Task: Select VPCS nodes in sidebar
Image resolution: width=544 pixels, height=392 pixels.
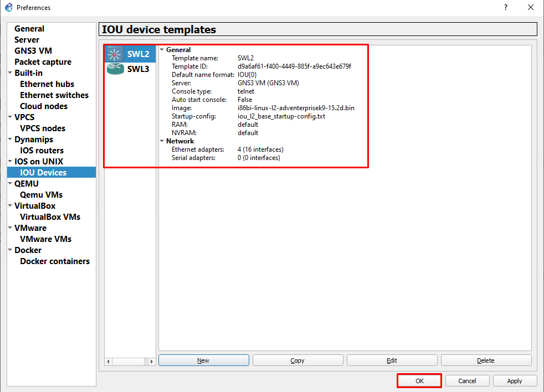Action: 42,128
